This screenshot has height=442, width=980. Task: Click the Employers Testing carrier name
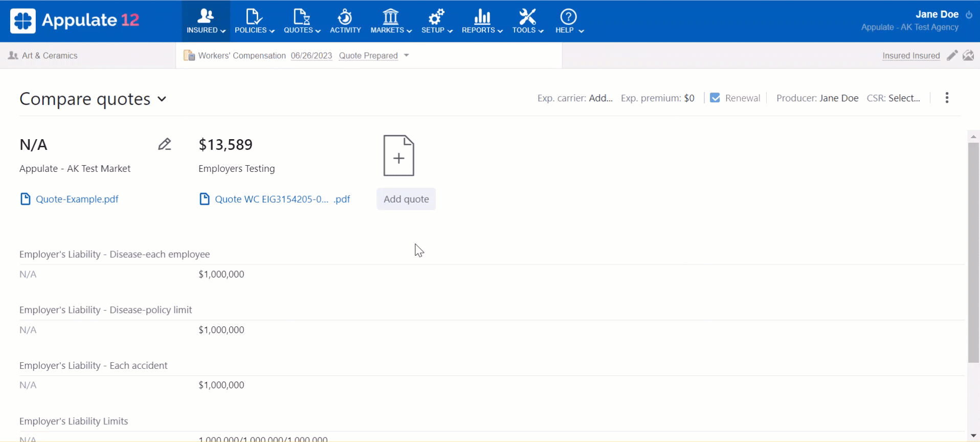coord(236,168)
